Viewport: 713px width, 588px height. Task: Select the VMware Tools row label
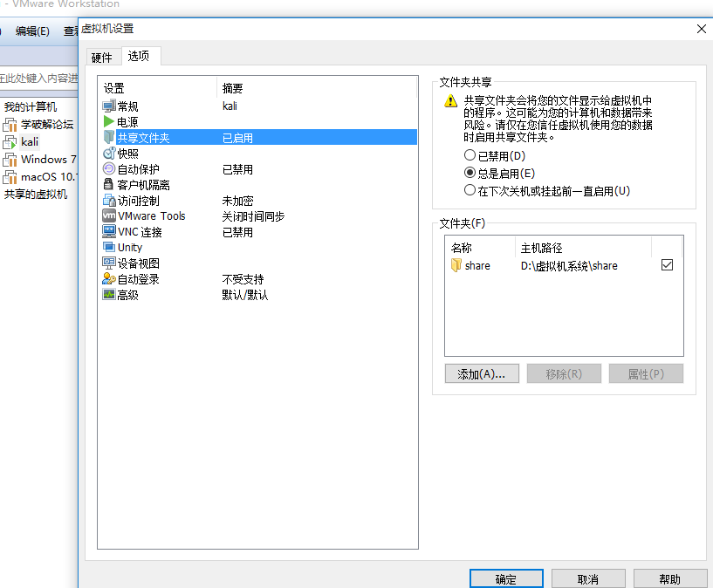pos(152,215)
